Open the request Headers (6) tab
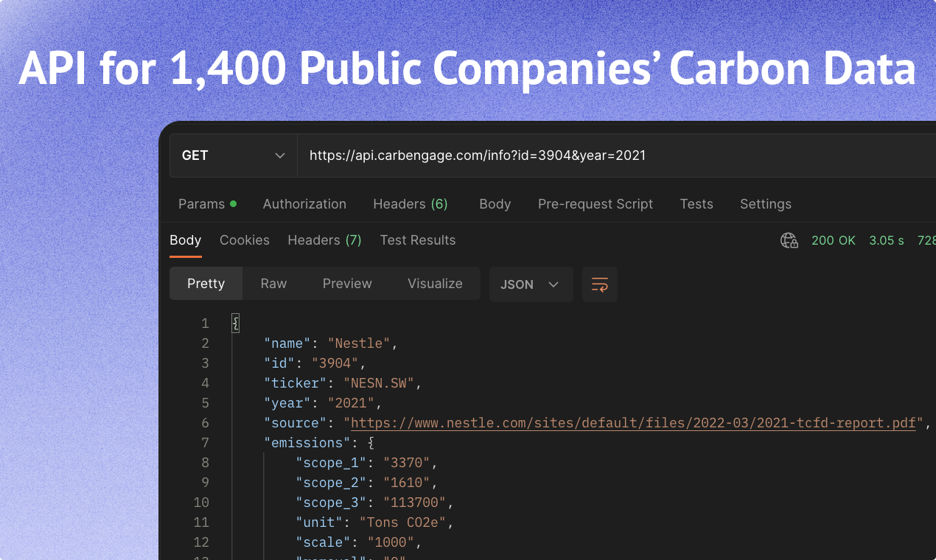Screen dimensions: 936x560 point(411,204)
